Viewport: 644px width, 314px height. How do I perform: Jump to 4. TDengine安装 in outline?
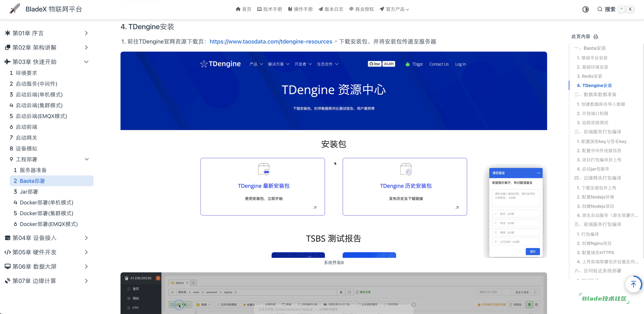594,85
